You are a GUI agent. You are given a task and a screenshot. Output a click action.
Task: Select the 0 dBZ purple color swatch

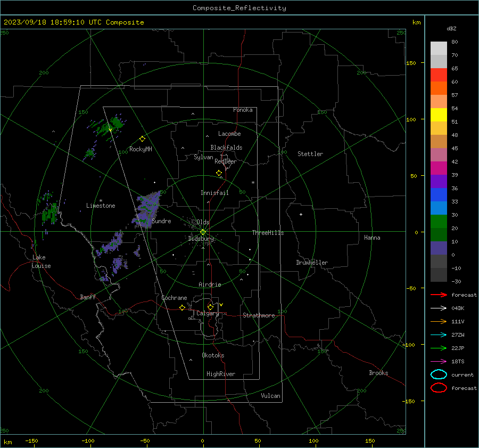tap(439, 248)
